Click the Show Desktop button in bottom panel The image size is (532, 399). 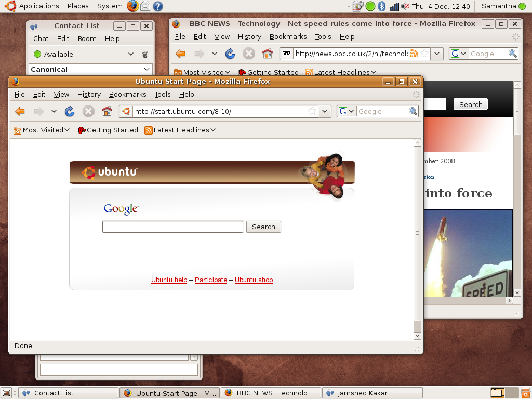click(x=6, y=393)
